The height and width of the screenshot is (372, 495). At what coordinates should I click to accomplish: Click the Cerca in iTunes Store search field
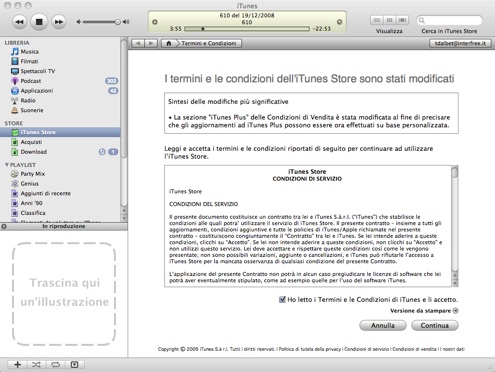click(x=449, y=21)
